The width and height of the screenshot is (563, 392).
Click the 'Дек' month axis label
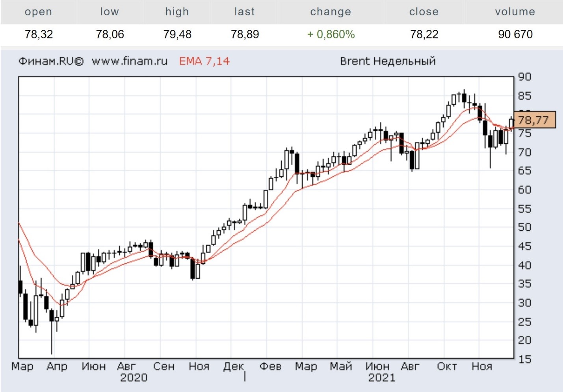coord(234,367)
